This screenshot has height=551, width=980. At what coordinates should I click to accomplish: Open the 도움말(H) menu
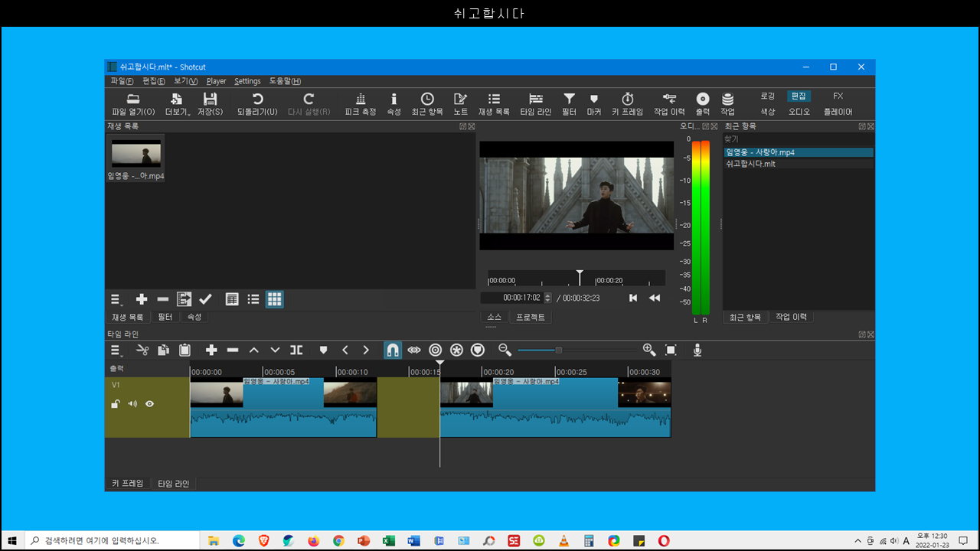tap(285, 81)
